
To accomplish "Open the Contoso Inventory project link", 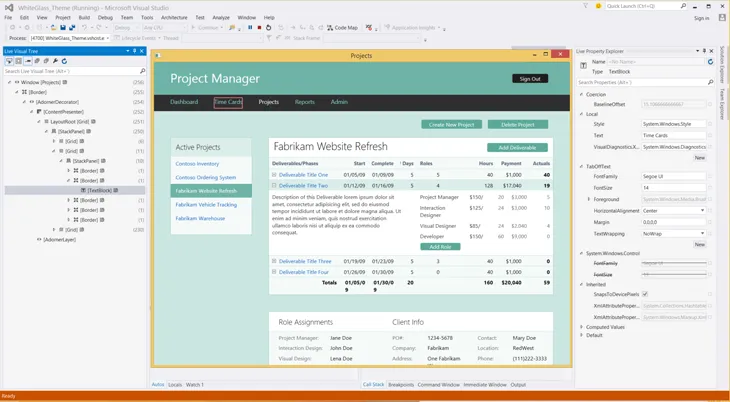I will click(x=197, y=163).
